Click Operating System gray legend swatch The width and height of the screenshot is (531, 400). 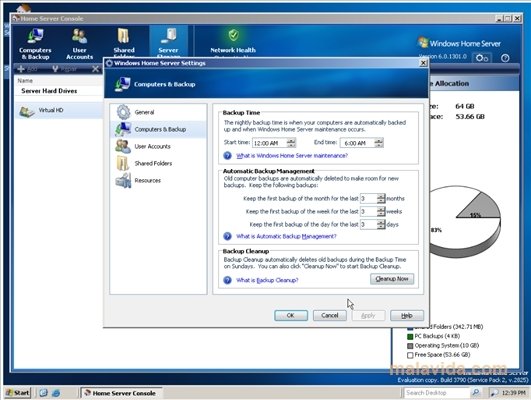click(x=410, y=346)
